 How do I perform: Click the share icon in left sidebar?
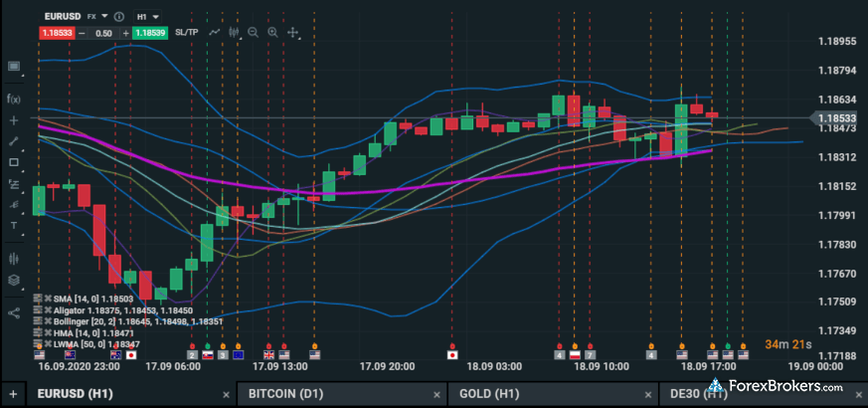pos(14,312)
